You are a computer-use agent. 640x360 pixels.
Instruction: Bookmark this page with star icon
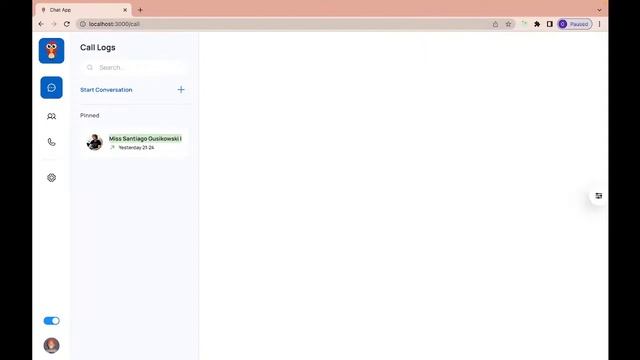point(508,24)
